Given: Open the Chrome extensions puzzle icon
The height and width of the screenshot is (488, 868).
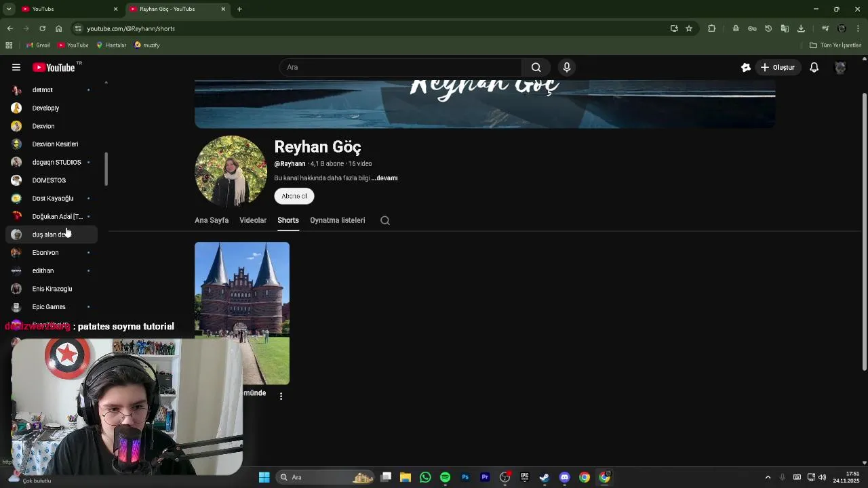Looking at the screenshot, I should pyautogui.click(x=711, y=28).
